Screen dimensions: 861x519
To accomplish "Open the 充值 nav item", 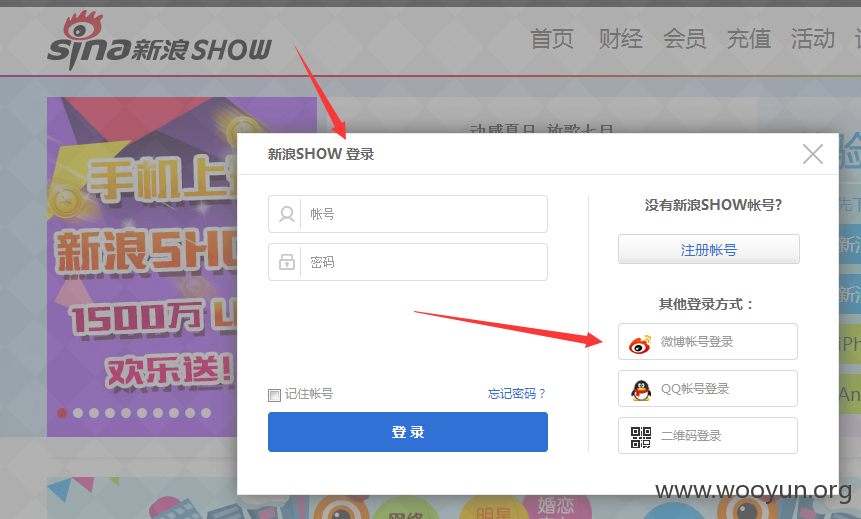I will [x=749, y=40].
